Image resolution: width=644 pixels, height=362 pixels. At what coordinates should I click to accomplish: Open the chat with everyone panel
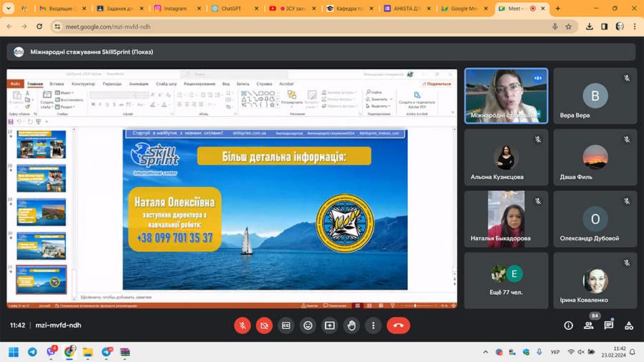609,325
